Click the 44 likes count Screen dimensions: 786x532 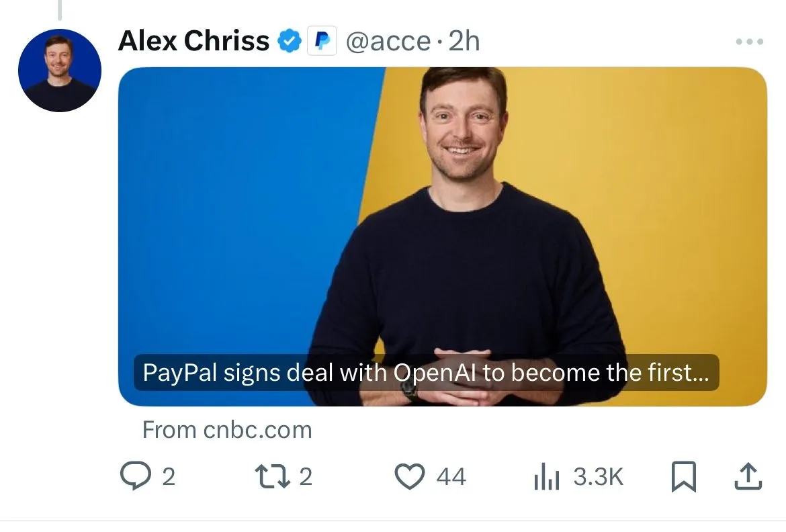451,476
